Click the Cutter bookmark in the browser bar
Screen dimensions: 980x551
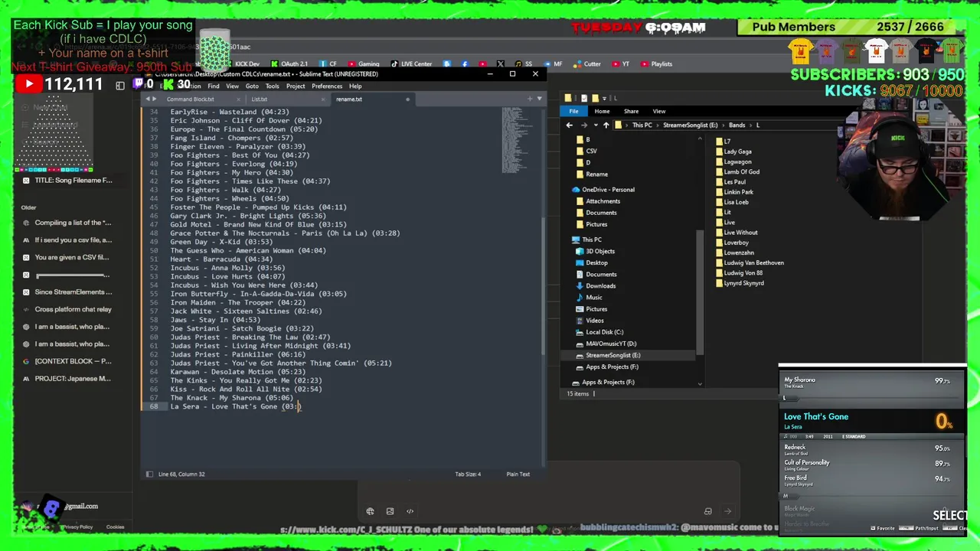click(587, 64)
